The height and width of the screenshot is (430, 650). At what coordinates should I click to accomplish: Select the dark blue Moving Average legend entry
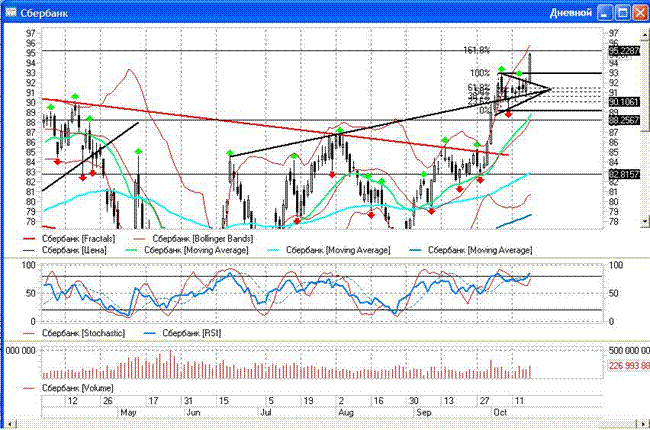[x=470, y=250]
